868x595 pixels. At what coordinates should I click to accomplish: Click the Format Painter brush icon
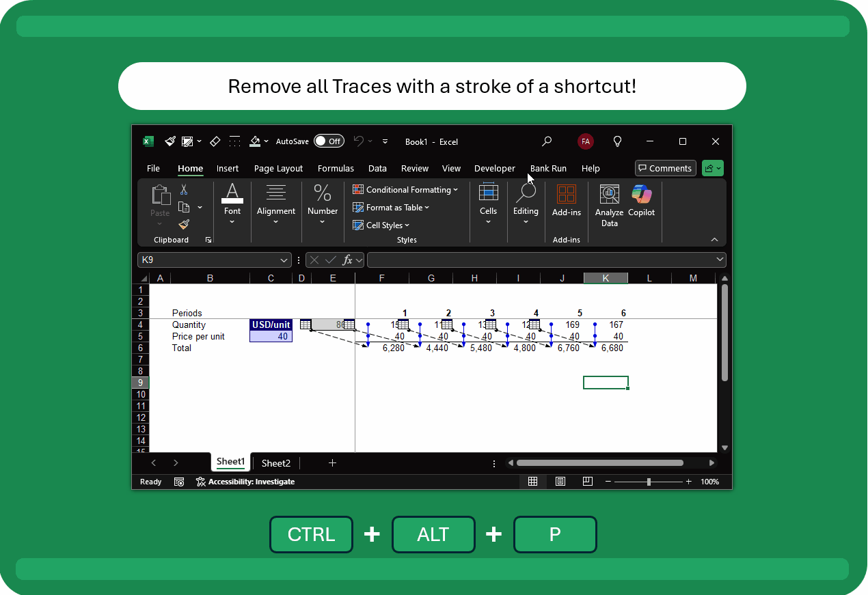tap(184, 224)
